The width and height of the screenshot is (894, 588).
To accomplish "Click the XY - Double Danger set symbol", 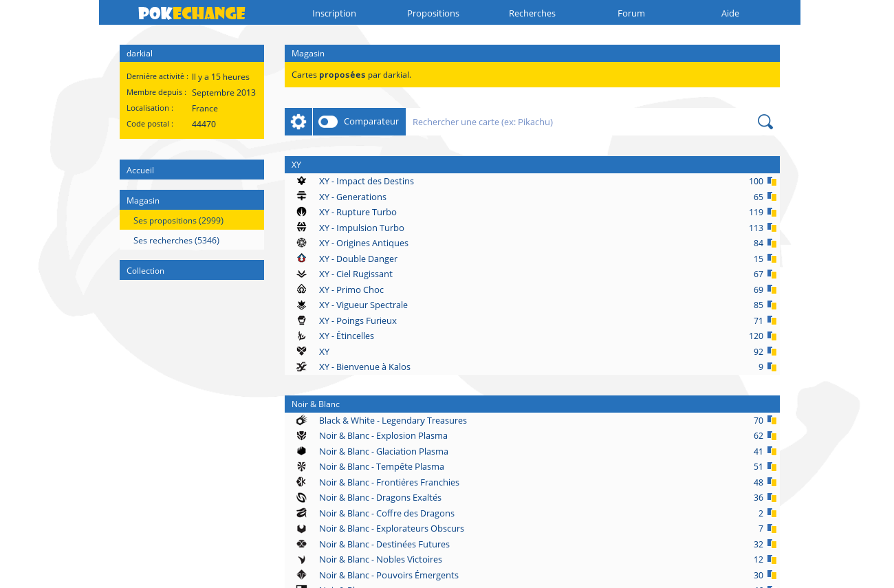I will [301, 259].
